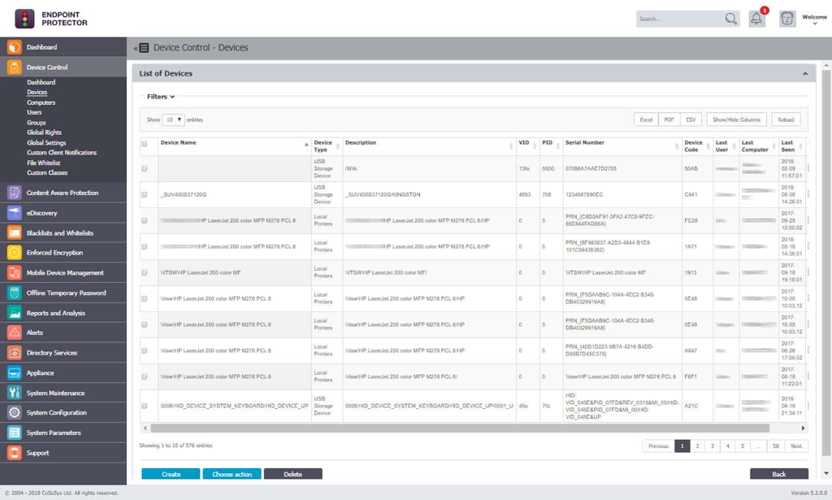
Task: Export the device list to Excel
Action: pyautogui.click(x=646, y=119)
